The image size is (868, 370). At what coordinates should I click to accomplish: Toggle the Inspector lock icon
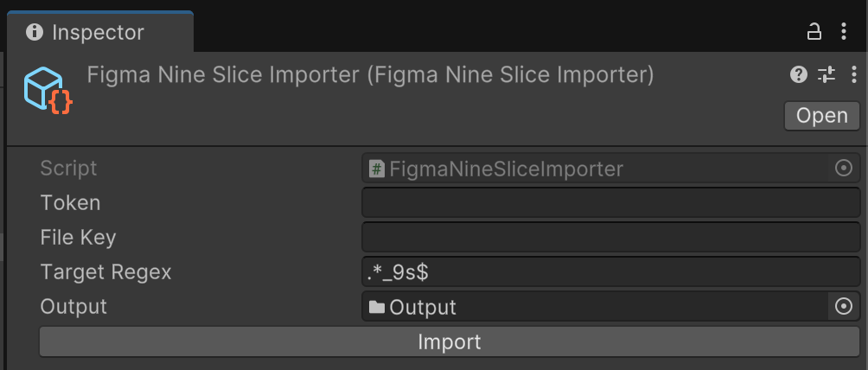click(x=814, y=32)
